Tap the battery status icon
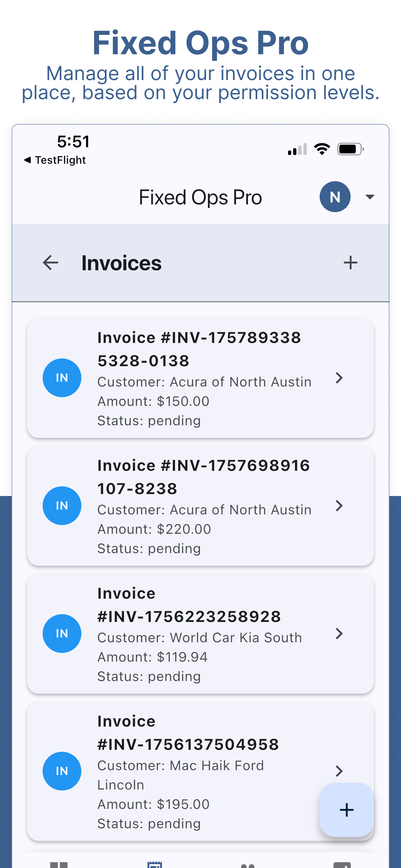401x868 pixels. click(x=350, y=149)
